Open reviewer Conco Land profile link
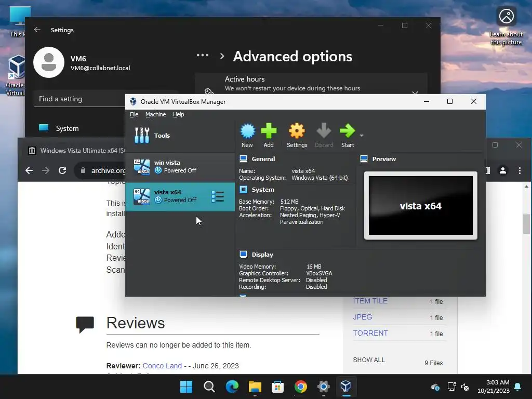The image size is (532, 399). (x=162, y=366)
